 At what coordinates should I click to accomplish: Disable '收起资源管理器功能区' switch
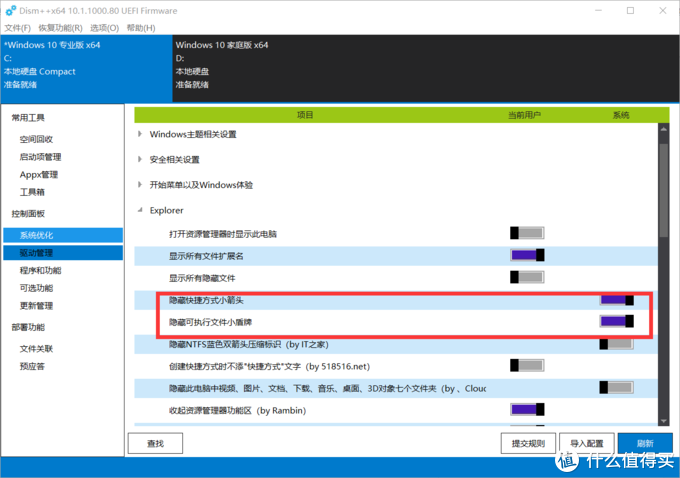click(527, 409)
